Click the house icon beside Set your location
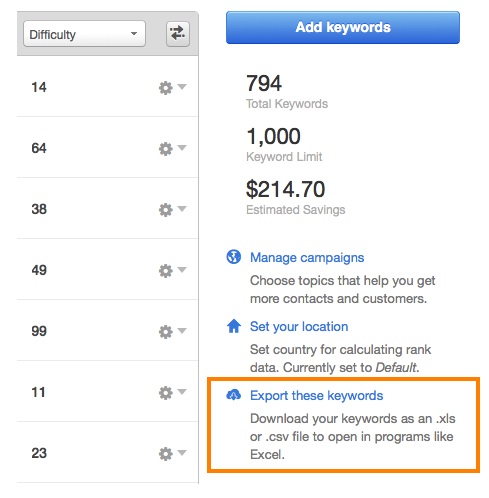The width and height of the screenshot is (489, 498). (234, 326)
